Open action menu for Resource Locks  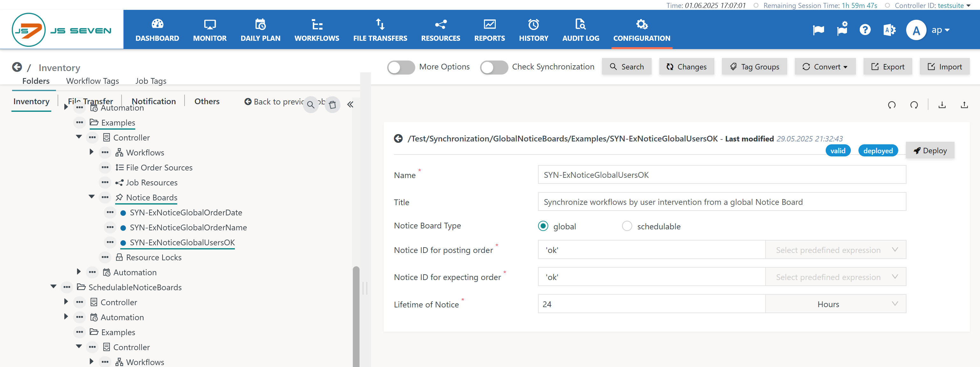click(x=105, y=257)
